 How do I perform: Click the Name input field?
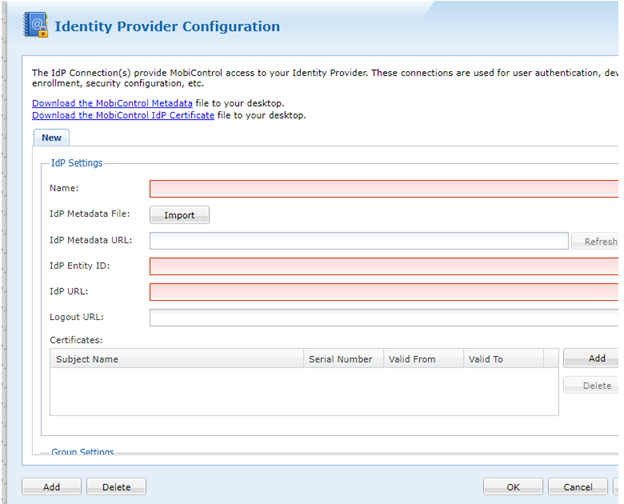(x=383, y=189)
